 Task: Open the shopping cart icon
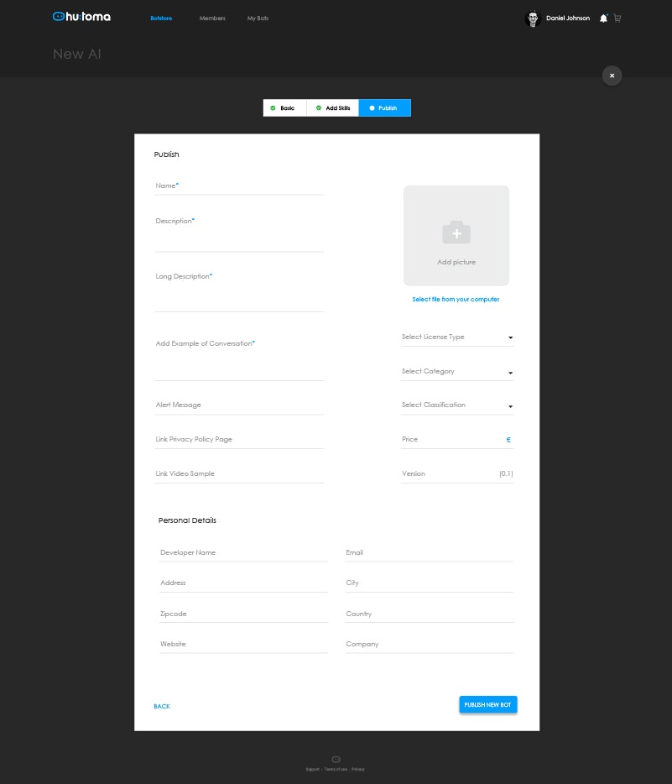click(x=617, y=18)
